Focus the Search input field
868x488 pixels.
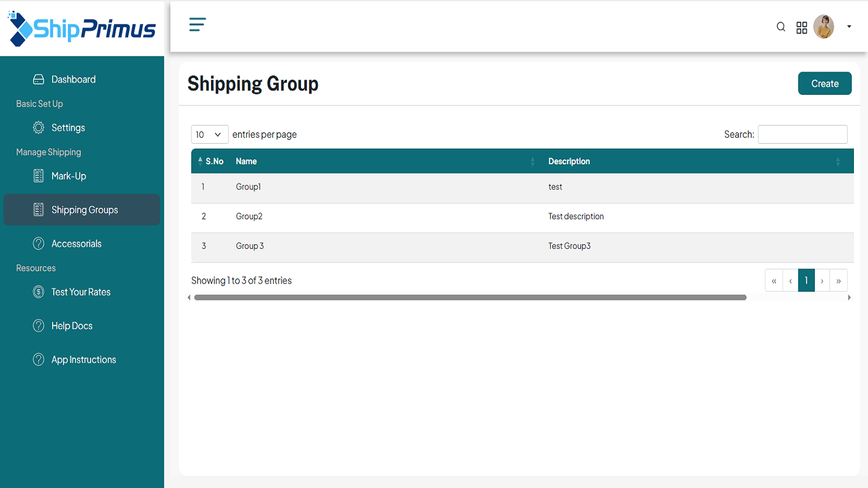[x=802, y=134]
